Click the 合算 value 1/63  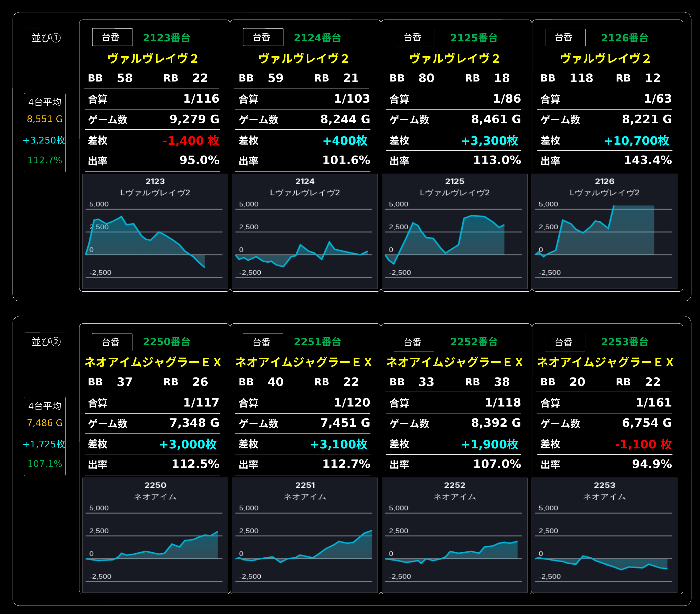point(658,98)
